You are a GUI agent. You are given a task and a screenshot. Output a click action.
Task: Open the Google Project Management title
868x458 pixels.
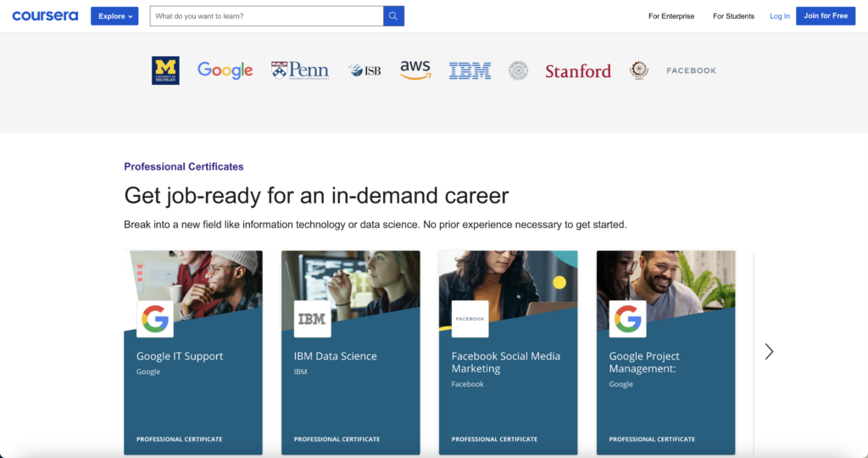pos(644,362)
